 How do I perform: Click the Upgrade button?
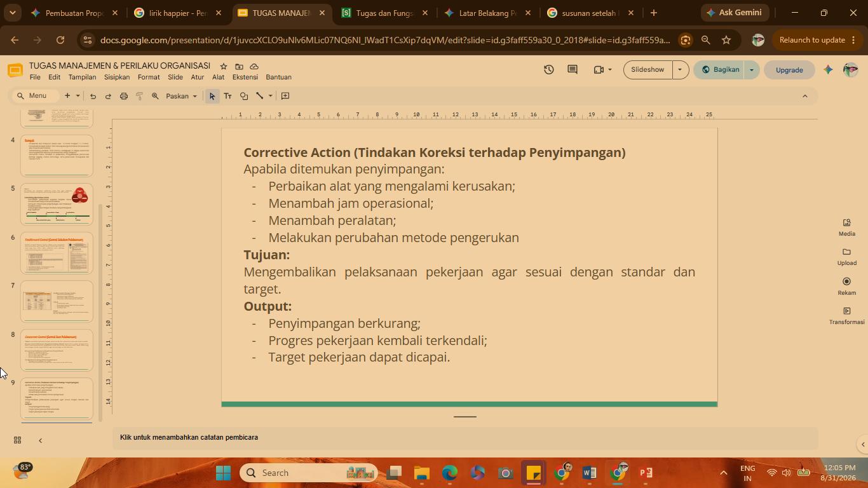pos(789,70)
